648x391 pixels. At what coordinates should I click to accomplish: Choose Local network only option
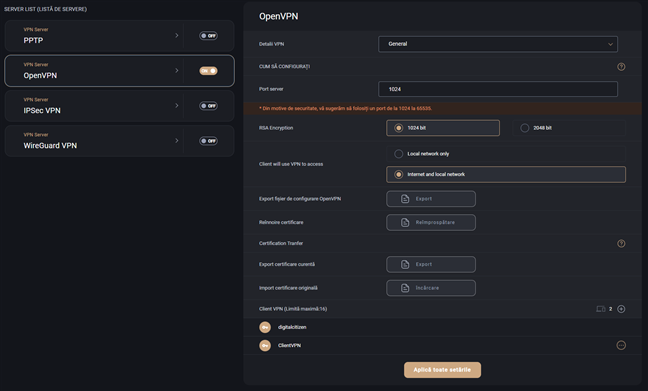click(506, 154)
